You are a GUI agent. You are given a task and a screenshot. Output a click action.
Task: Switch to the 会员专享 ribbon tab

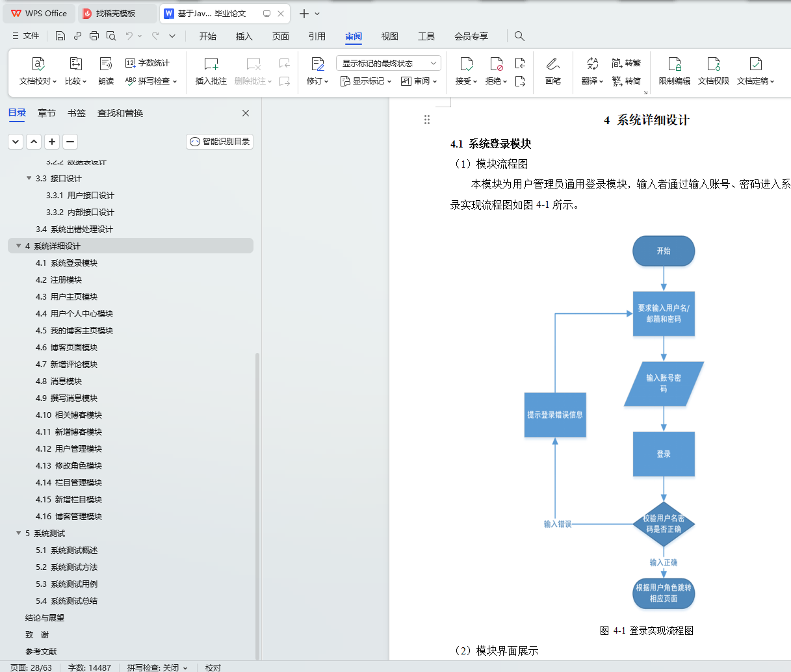tap(471, 36)
